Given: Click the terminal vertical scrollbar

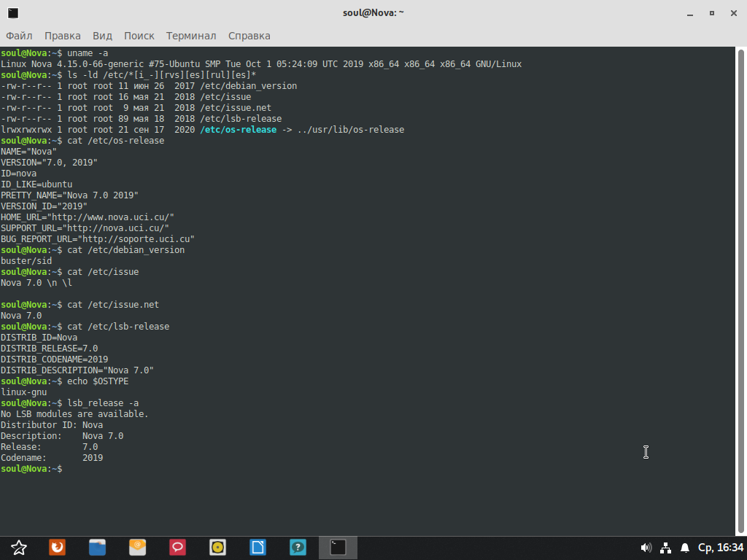Looking at the screenshot, I should (741, 291).
